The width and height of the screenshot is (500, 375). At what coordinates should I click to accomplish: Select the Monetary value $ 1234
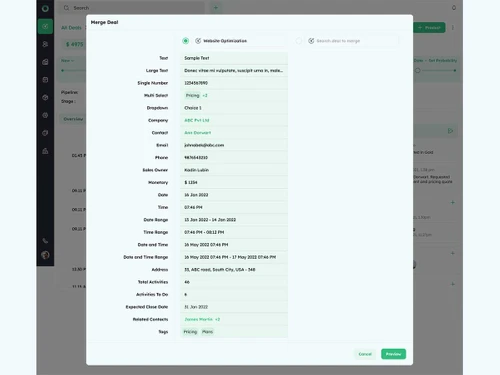pyautogui.click(x=191, y=182)
